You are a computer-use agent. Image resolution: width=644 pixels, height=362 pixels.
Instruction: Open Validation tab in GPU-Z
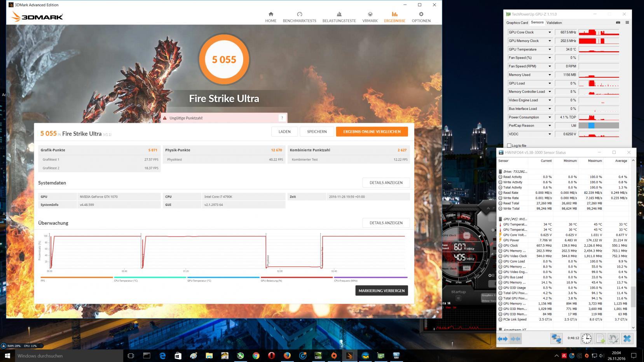554,23
